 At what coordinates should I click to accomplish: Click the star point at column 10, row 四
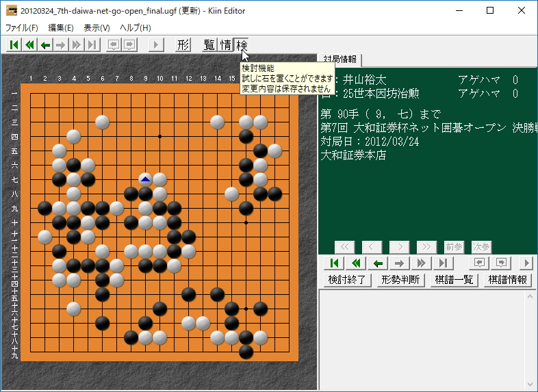point(160,137)
